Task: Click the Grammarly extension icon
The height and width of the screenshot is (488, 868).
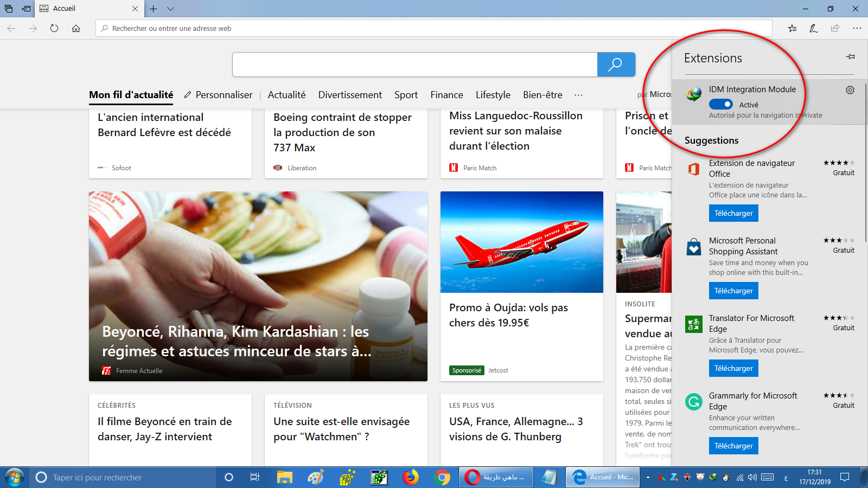Action: (x=694, y=402)
